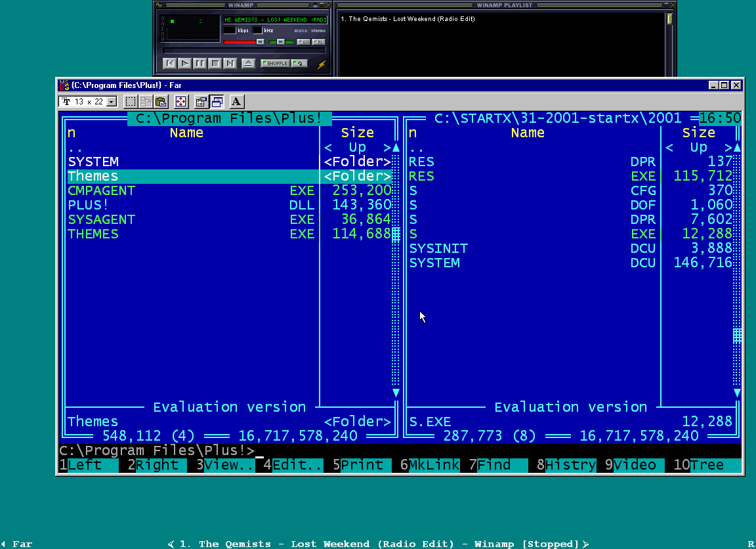This screenshot has height=549, width=756.
Task: Open the Properties toolbar icon
Action: coord(201,102)
